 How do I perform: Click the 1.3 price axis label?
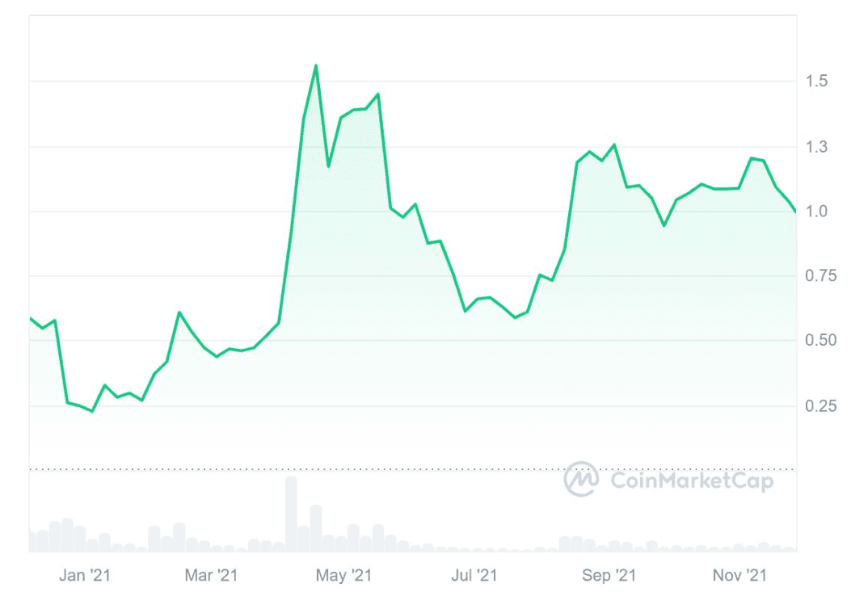[x=815, y=147]
